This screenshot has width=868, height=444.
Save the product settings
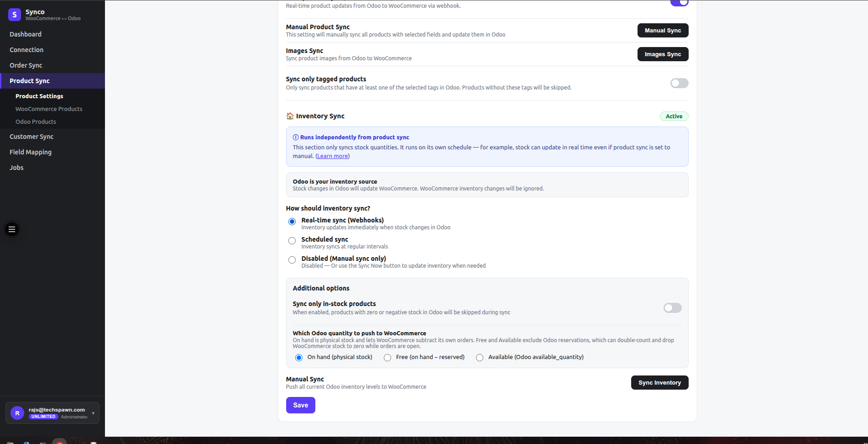300,405
